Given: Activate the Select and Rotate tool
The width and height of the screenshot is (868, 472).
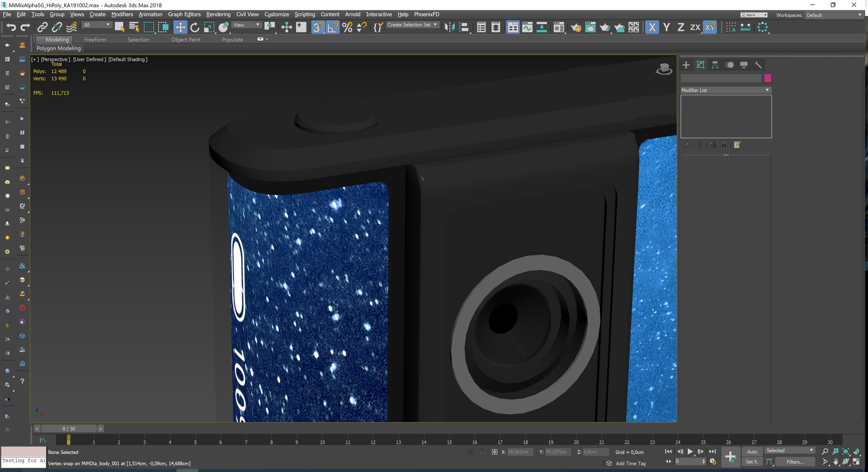Looking at the screenshot, I should point(194,27).
